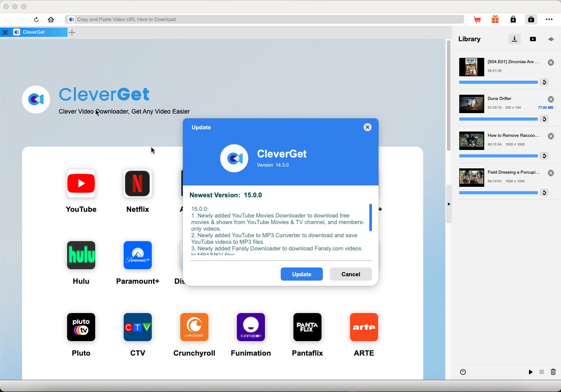The image size is (561, 392).
Task: Open the three-dots more menu
Action: click(x=549, y=19)
